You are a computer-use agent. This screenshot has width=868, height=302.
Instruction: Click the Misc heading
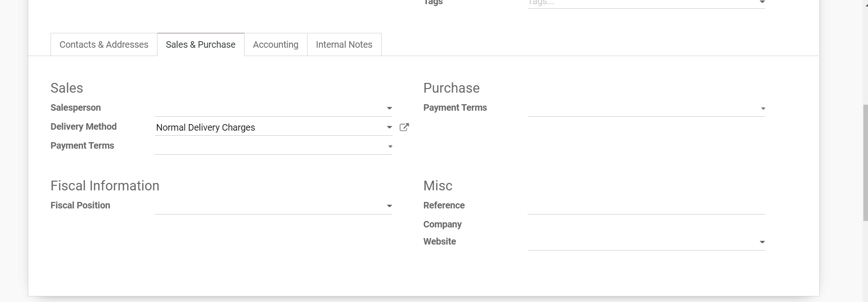pos(438,186)
